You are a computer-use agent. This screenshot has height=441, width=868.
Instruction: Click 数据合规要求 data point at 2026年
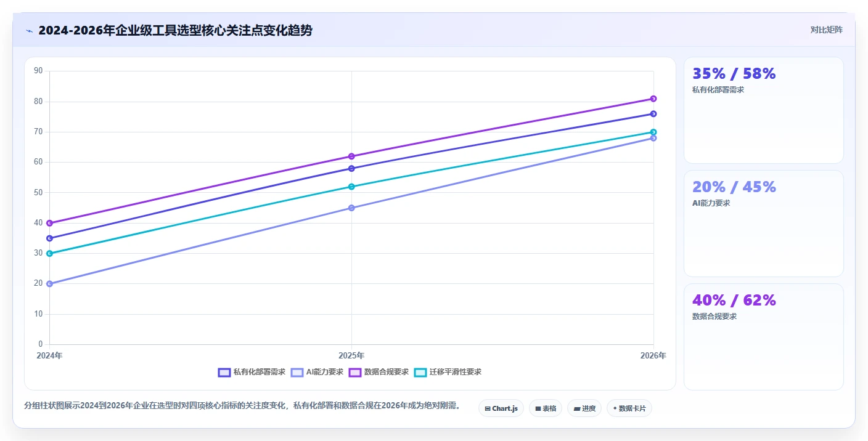(x=653, y=99)
